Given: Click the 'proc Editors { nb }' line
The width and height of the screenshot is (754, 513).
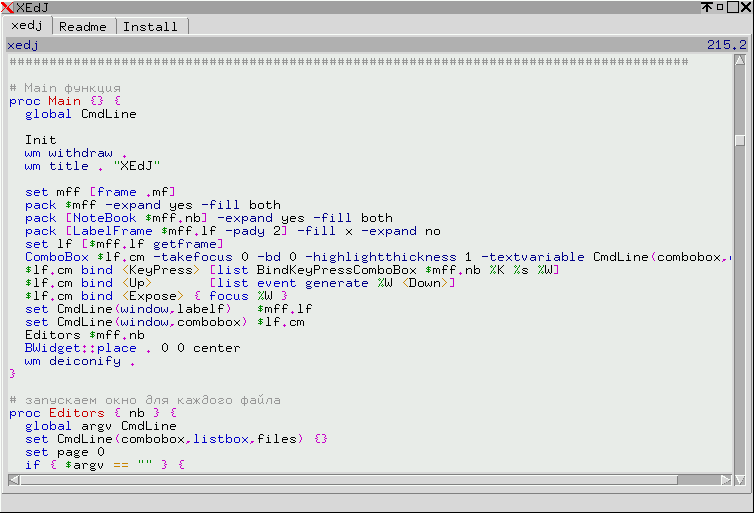Looking at the screenshot, I should (x=92, y=413).
